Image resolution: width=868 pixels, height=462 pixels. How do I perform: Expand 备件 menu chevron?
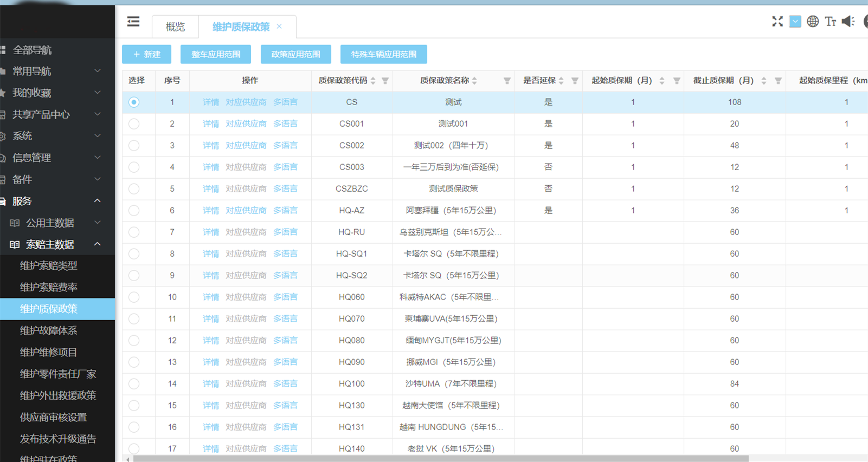click(x=98, y=179)
